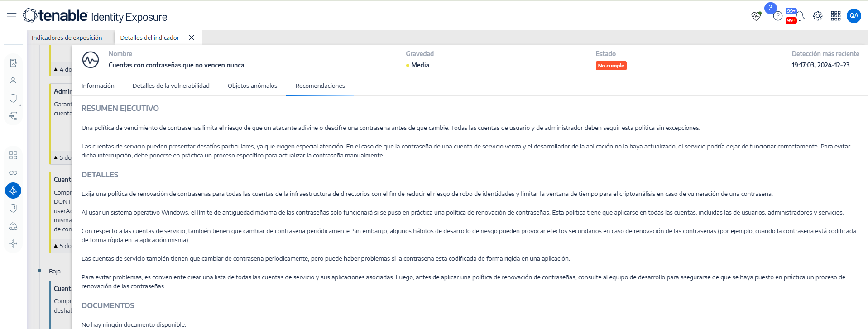Click the No cumple status badge
This screenshot has width=868, height=329.
611,66
